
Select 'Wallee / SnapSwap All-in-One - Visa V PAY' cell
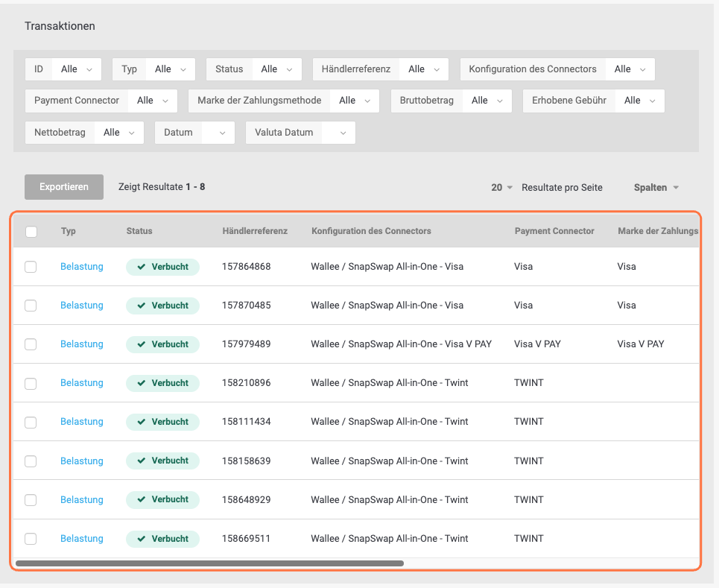point(402,344)
